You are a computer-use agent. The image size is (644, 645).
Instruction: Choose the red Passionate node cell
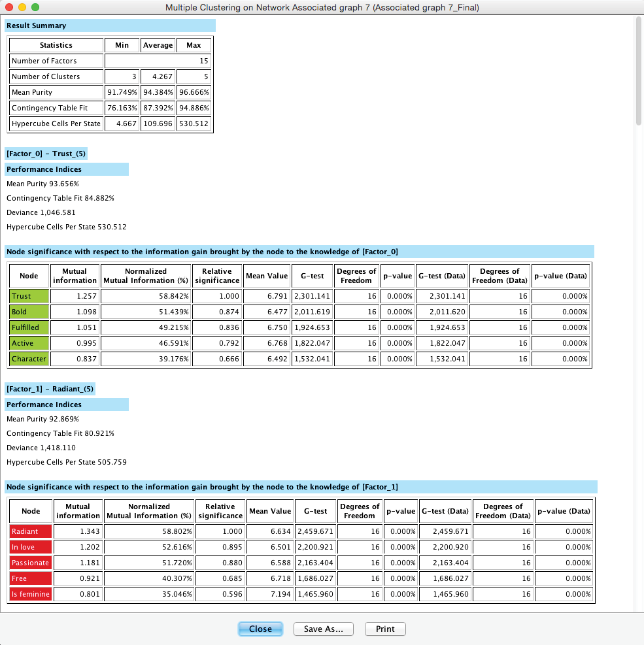coord(31,563)
